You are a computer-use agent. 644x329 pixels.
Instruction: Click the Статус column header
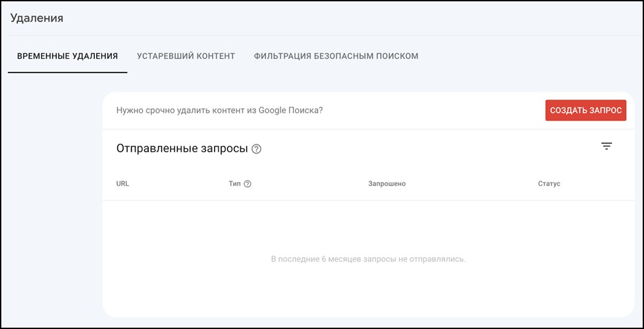(x=549, y=184)
